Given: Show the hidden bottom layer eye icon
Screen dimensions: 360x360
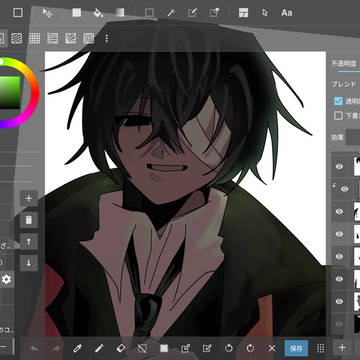Looking at the screenshot, I should [x=339, y=324].
